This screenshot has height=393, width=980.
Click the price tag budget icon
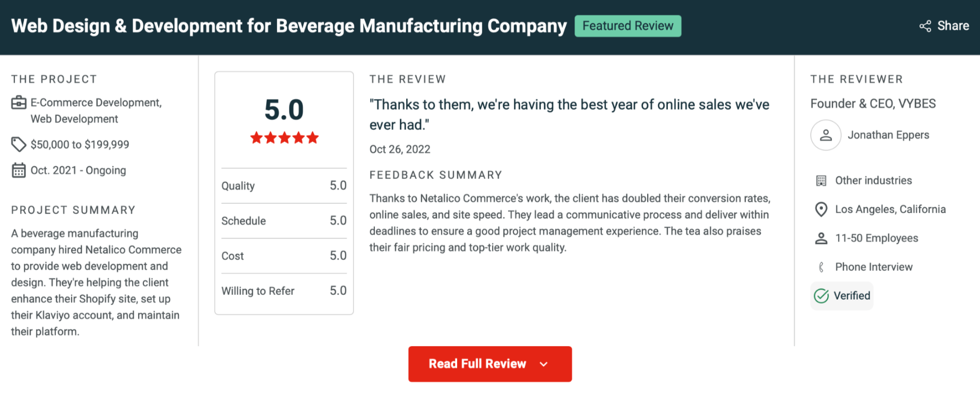19,144
